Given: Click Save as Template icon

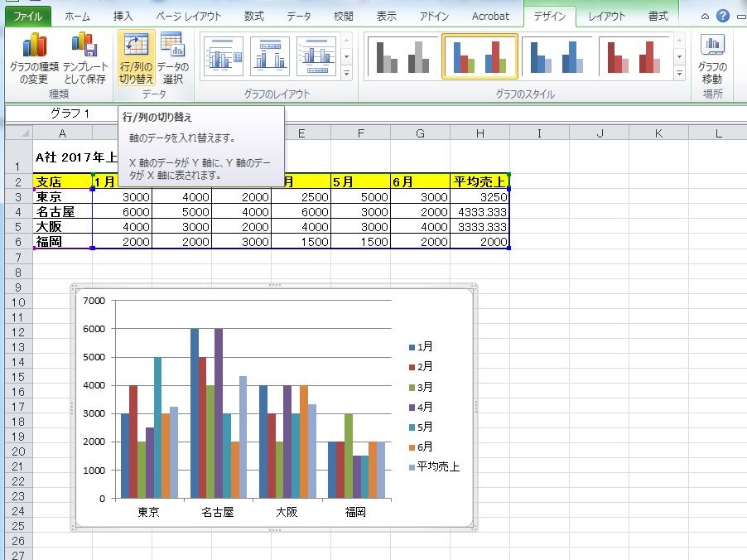Looking at the screenshot, I should click(x=85, y=57).
